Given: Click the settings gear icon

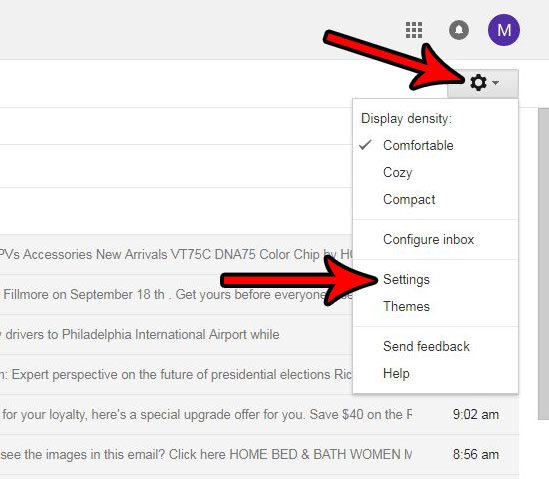Looking at the screenshot, I should 478,83.
